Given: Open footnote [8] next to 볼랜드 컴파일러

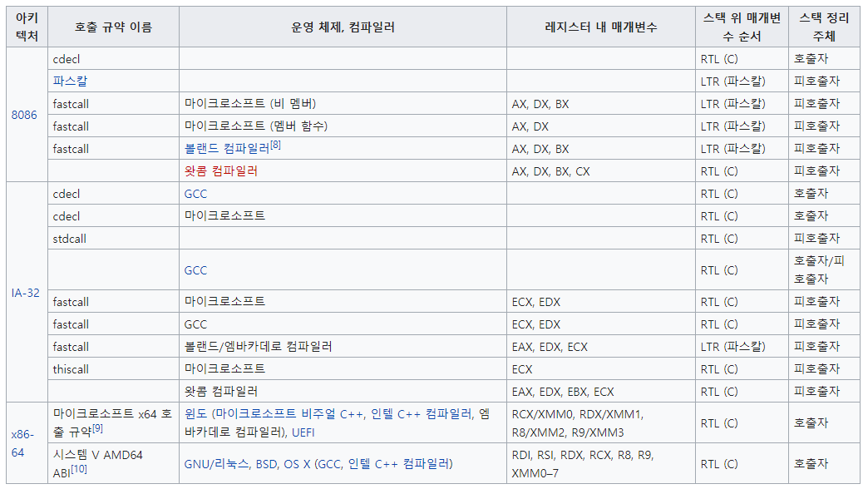Looking at the screenshot, I should tap(275, 145).
